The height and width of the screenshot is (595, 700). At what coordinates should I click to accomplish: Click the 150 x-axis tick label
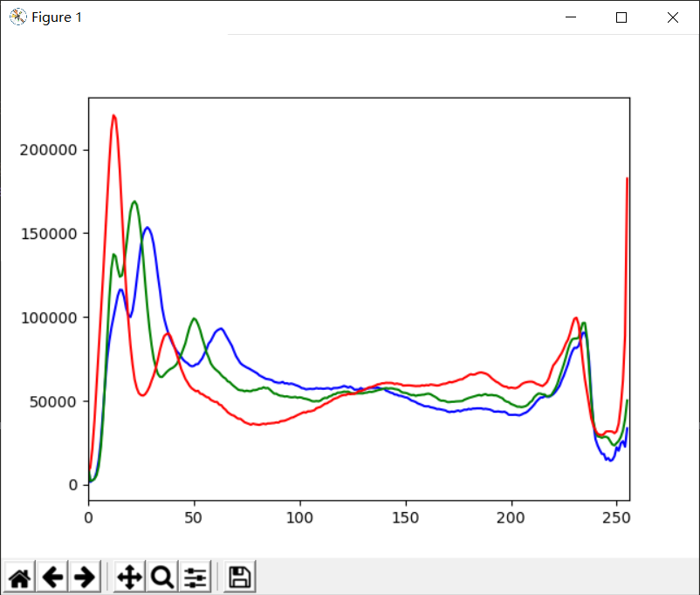point(405,517)
